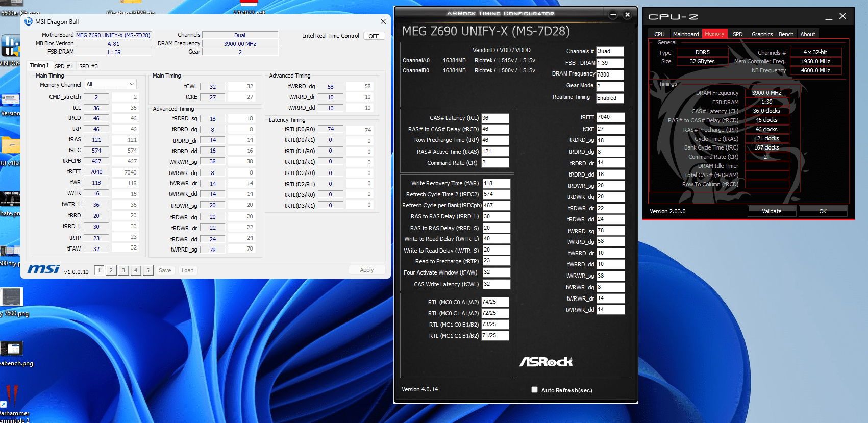Image resolution: width=868 pixels, height=423 pixels.
Task: Click Write Recovery Time (tWR) field in ASRock
Action: point(496,183)
